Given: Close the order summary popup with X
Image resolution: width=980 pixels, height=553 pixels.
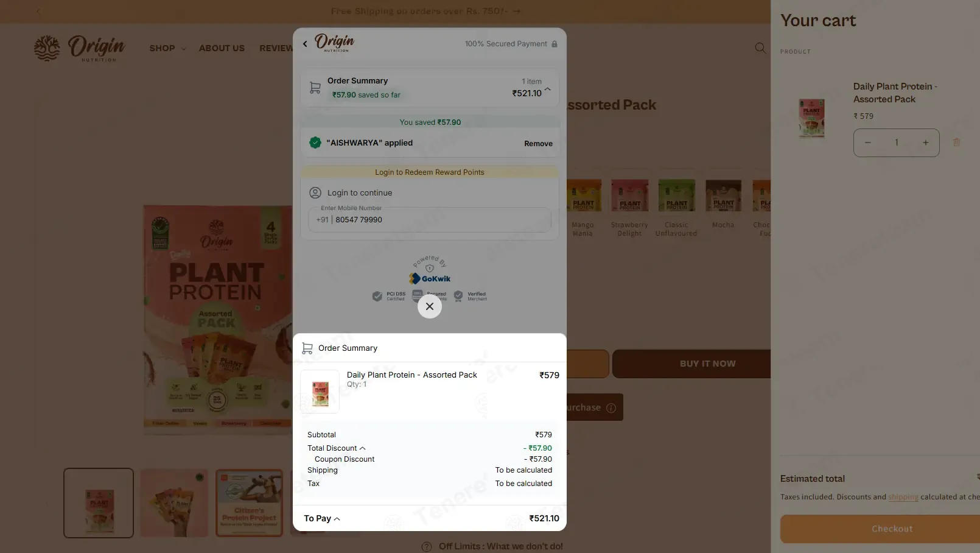Looking at the screenshot, I should (430, 306).
